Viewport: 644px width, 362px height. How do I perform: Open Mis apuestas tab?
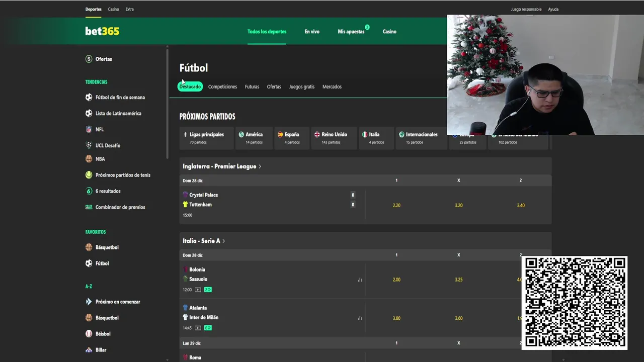tap(351, 31)
